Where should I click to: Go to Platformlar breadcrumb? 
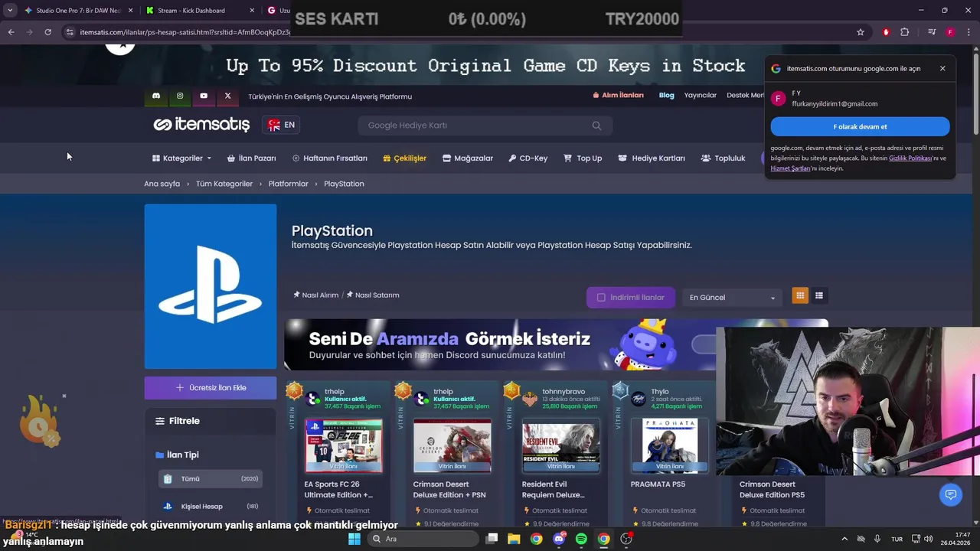pyautogui.click(x=289, y=184)
